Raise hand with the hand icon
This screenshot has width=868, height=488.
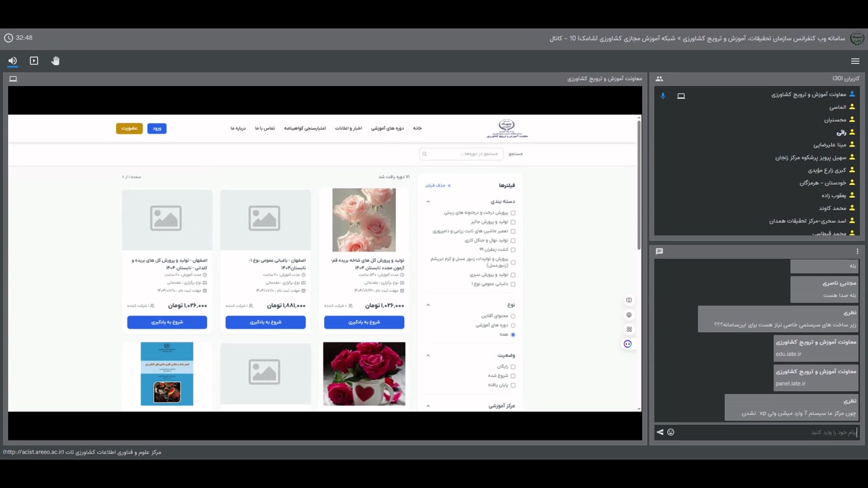click(x=56, y=61)
